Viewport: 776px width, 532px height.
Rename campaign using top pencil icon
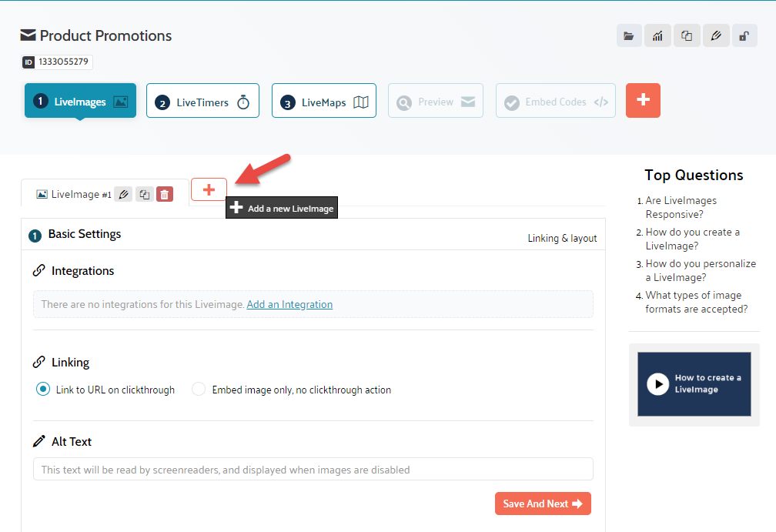click(715, 35)
